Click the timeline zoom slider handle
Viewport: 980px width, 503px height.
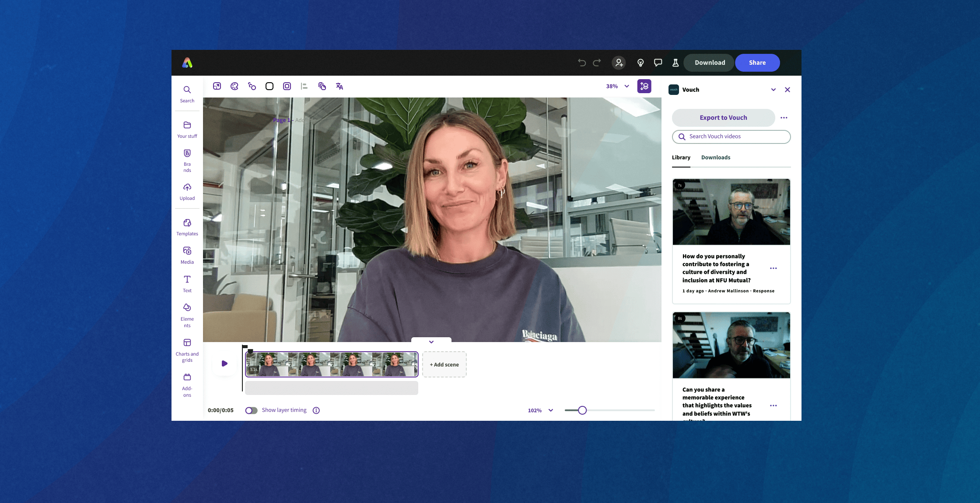pyautogui.click(x=582, y=410)
